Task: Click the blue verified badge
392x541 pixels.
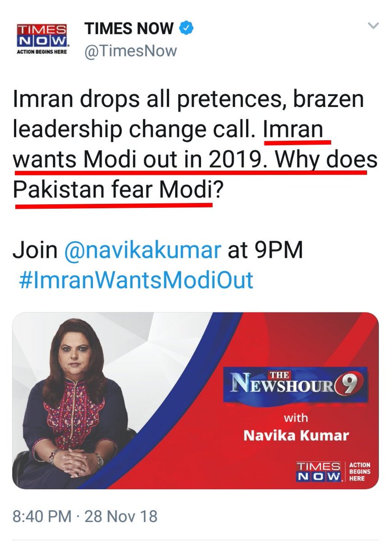Action: click(x=187, y=28)
